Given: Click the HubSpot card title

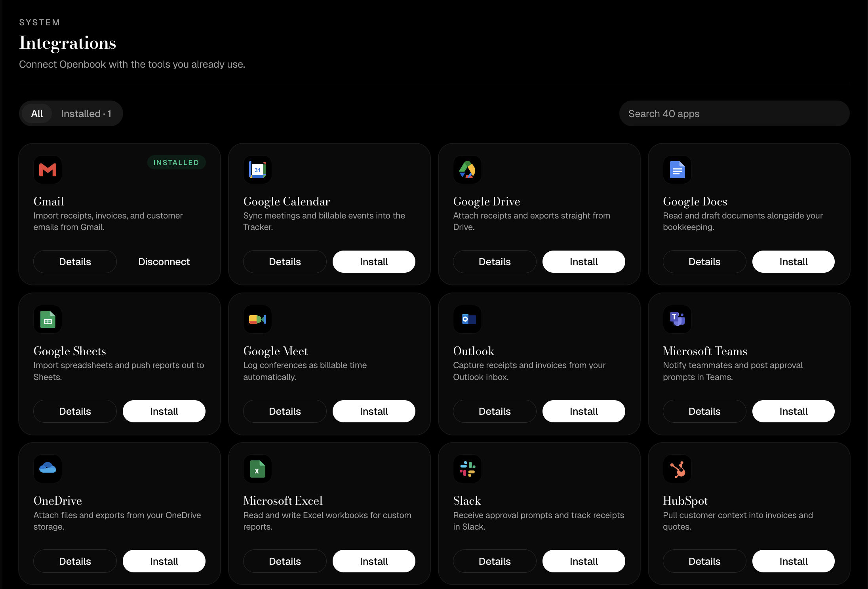Looking at the screenshot, I should tap(685, 501).
